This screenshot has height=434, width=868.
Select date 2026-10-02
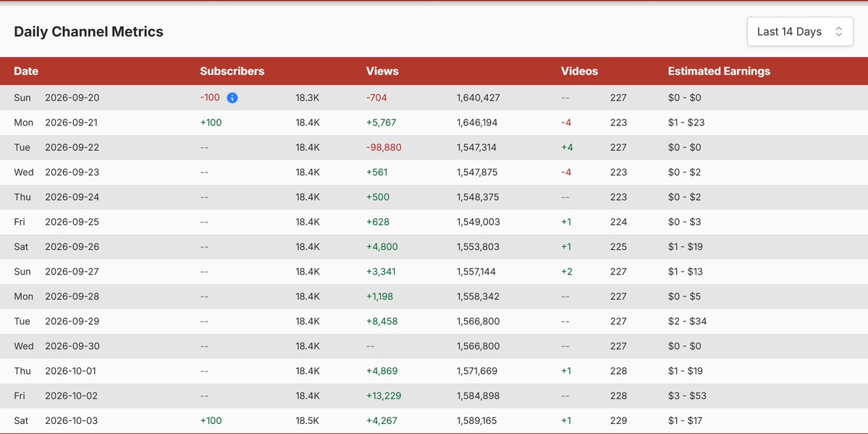tap(72, 396)
